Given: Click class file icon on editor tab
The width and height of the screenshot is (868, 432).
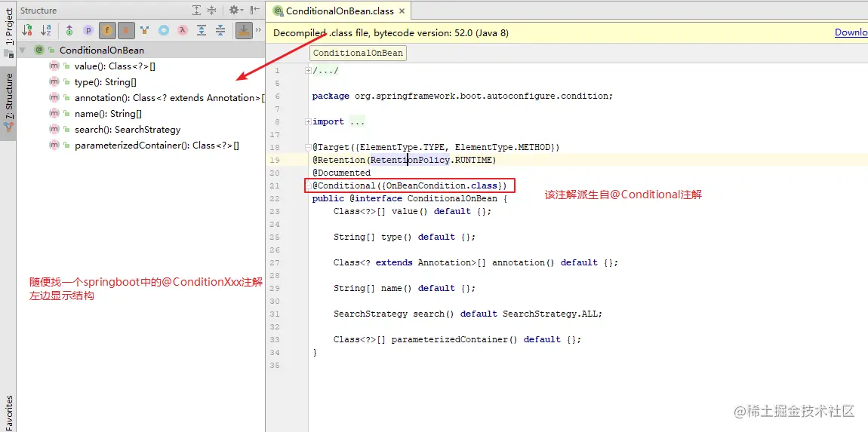Looking at the screenshot, I should pyautogui.click(x=279, y=11).
